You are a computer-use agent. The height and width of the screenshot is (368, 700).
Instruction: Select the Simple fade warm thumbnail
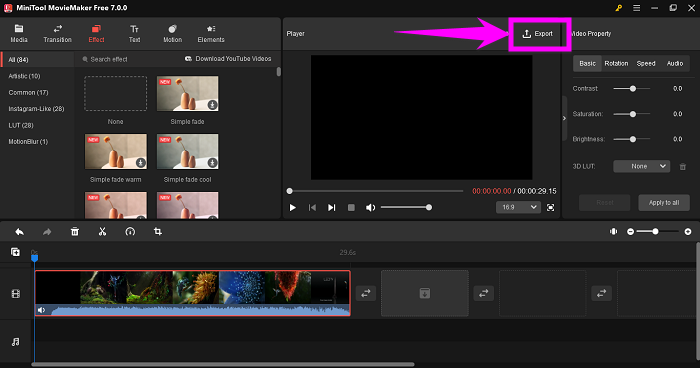click(116, 151)
